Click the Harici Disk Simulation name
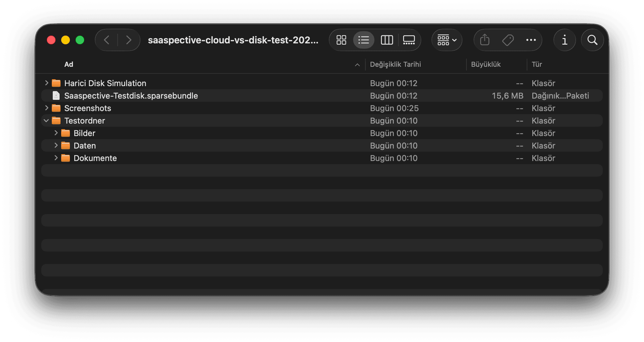644x342 pixels. coord(105,83)
